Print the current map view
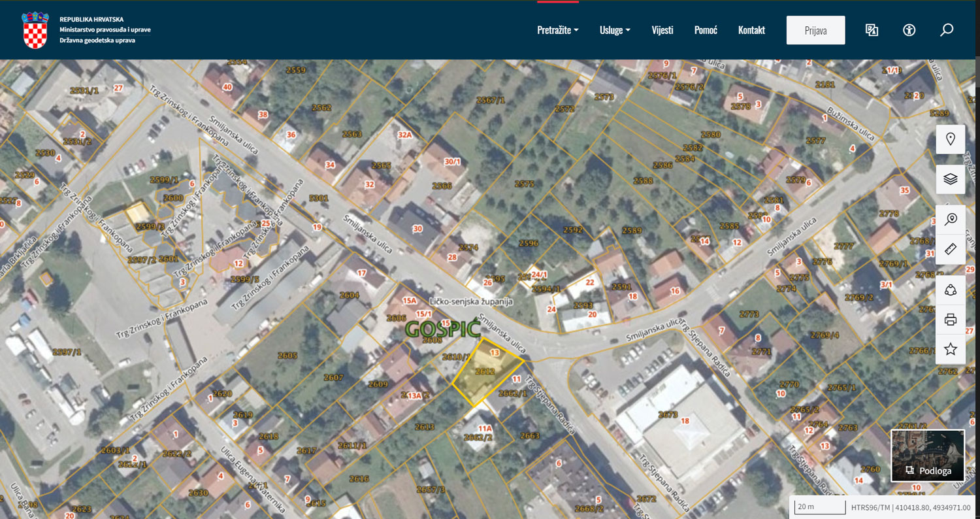Viewport: 980px width, 519px height. tap(951, 320)
